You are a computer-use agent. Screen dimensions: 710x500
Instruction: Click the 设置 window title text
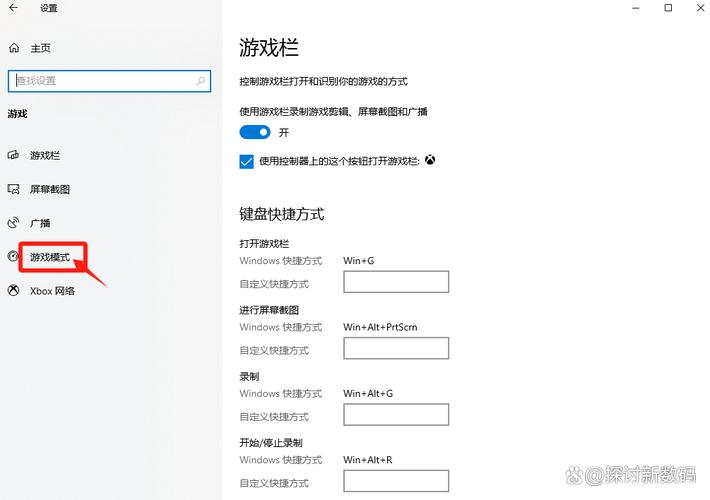pos(49,8)
